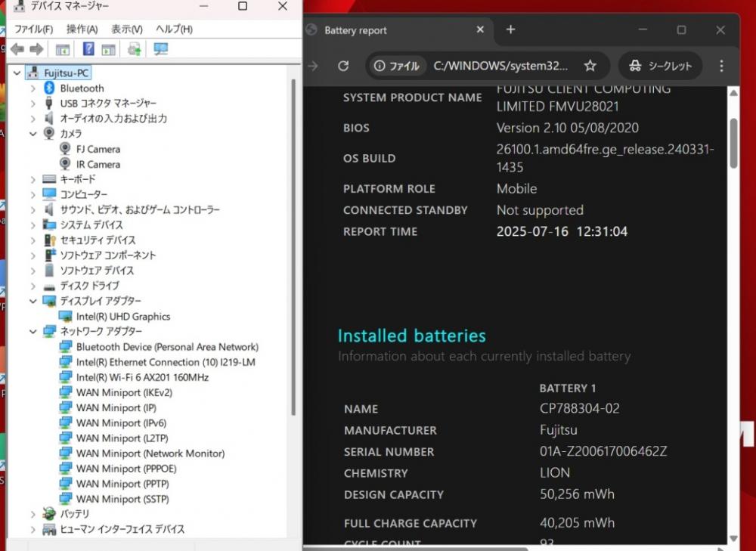Scan for hardware changes via monitor icon

coord(160,48)
